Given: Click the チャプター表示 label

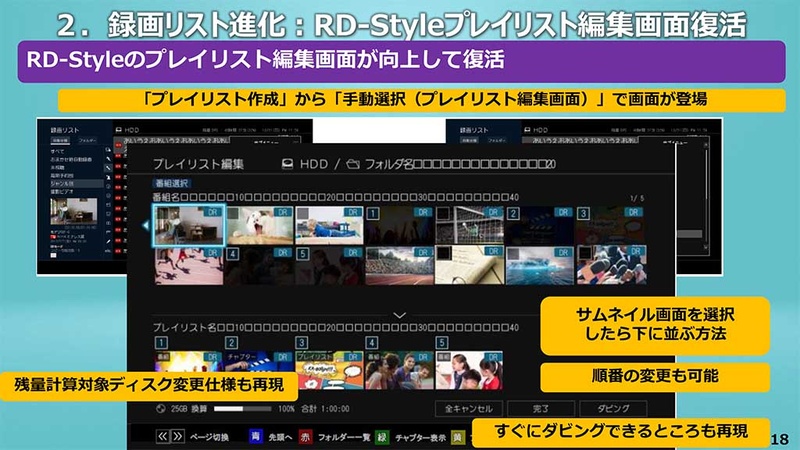Looking at the screenshot, I should (x=420, y=438).
